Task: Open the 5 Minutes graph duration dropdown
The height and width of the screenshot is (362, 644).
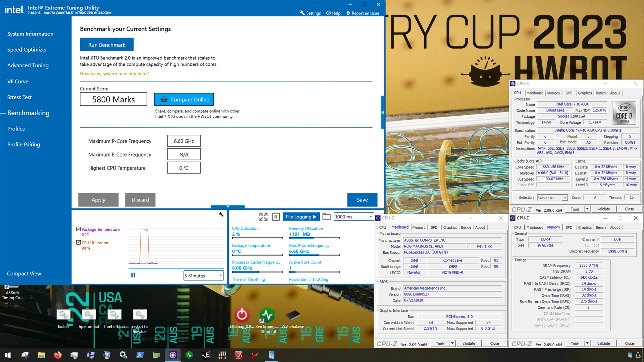Action: [x=204, y=276]
